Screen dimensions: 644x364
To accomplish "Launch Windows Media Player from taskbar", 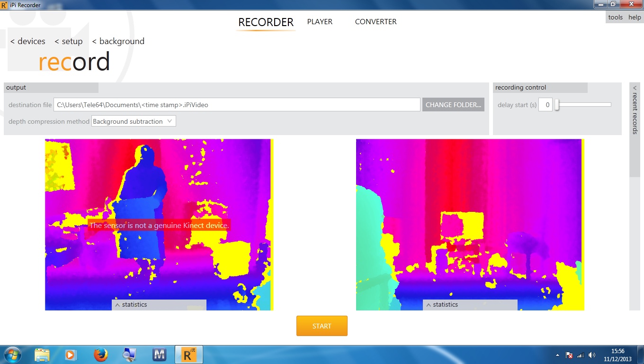I will (x=71, y=355).
